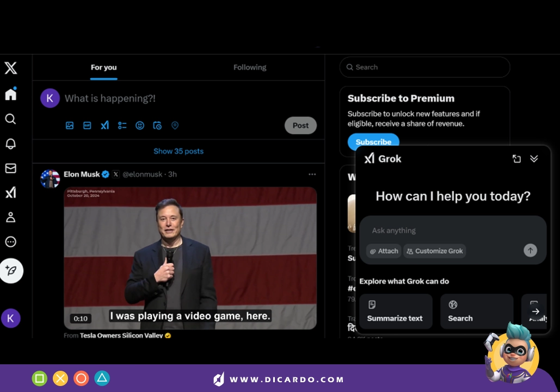Focus the Search box at the top right
The height and width of the screenshot is (392, 560).
[424, 67]
